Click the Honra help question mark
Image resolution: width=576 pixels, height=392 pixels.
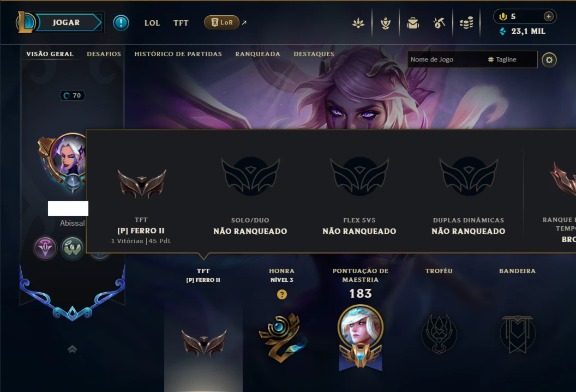tap(282, 294)
